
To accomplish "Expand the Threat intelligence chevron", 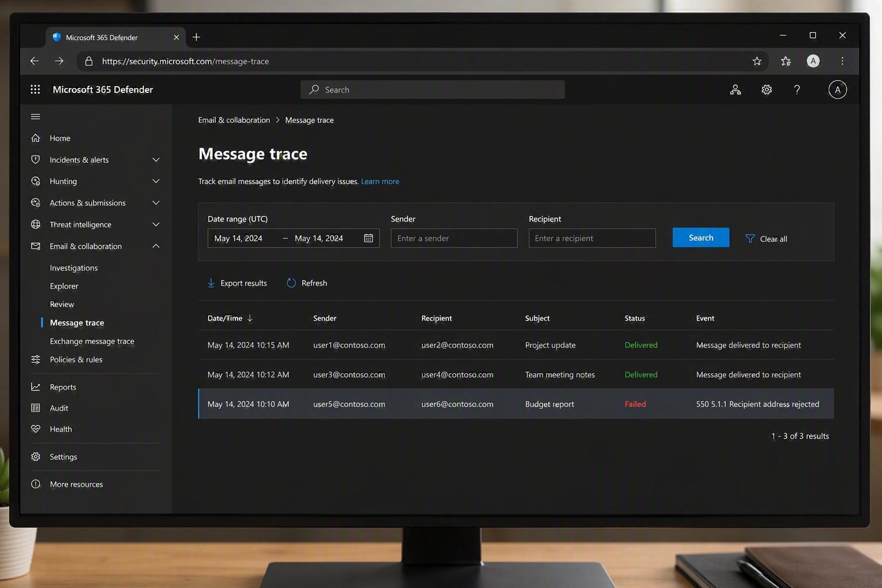I will 156,225.
